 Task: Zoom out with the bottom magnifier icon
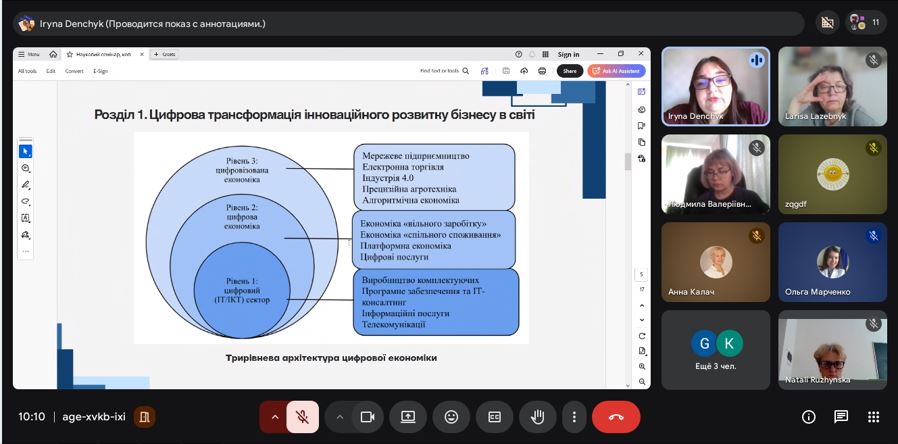click(641, 382)
